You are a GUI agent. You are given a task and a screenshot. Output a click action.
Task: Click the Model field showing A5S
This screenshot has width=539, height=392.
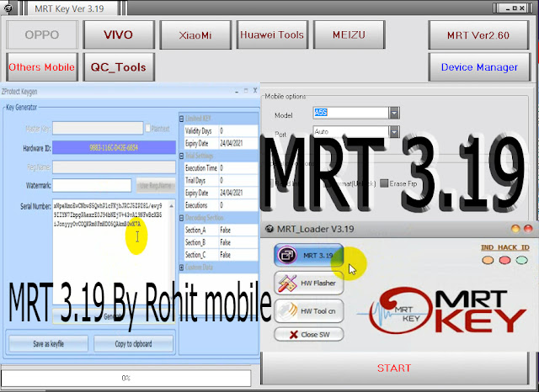350,113
